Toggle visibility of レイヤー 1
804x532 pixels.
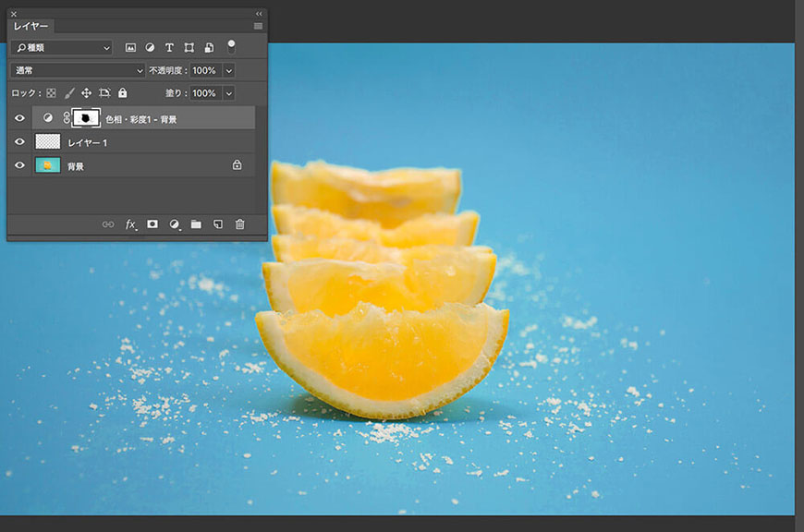[x=19, y=142]
